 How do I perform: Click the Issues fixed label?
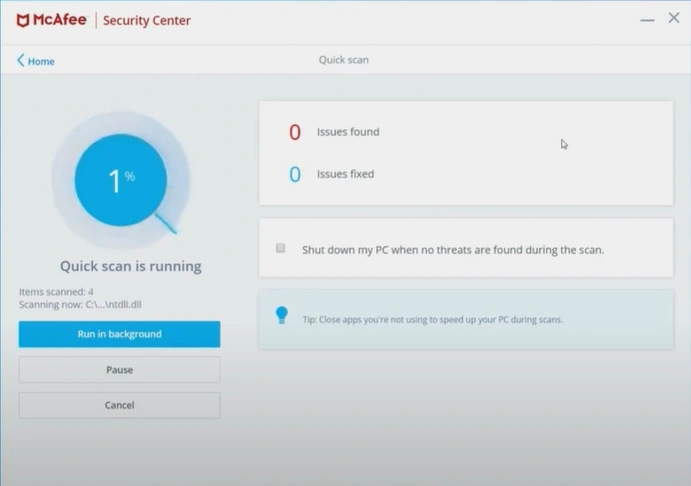pos(346,174)
